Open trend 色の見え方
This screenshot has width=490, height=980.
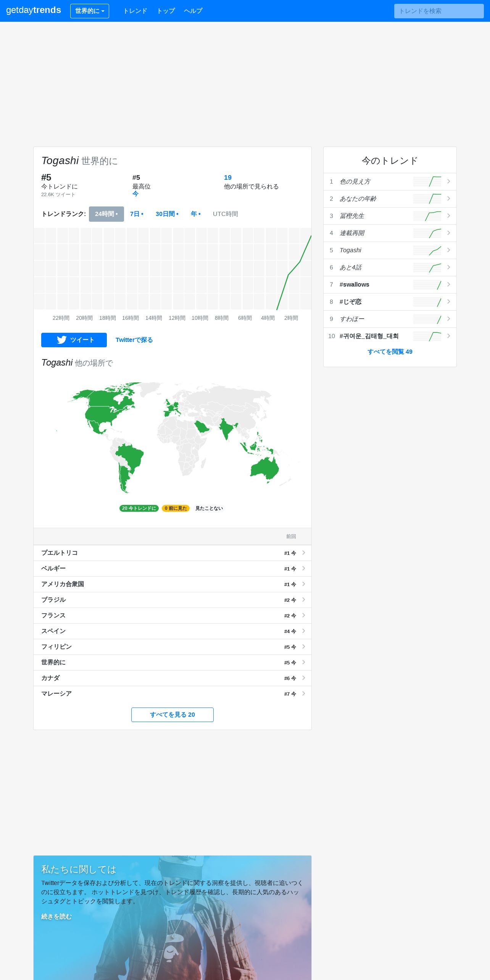(355, 182)
